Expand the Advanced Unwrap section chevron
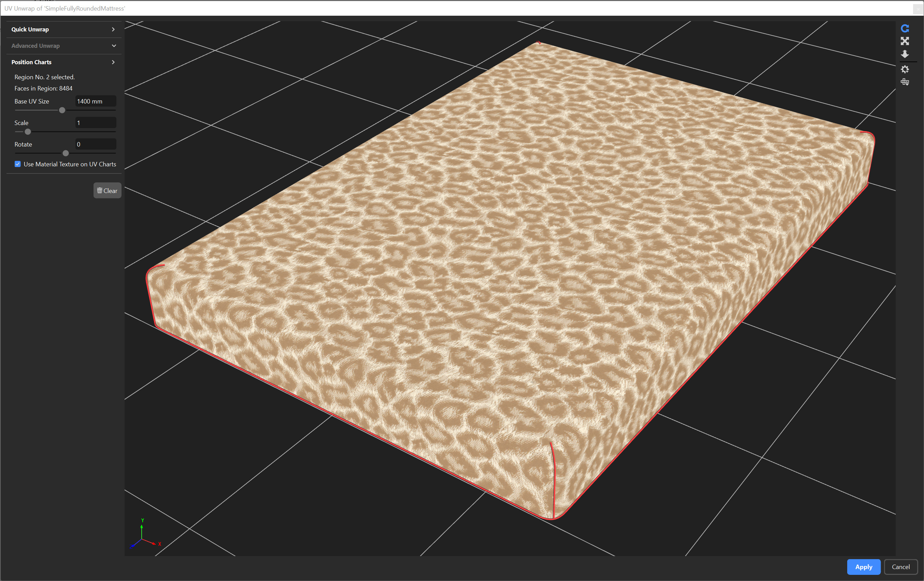 coord(114,46)
